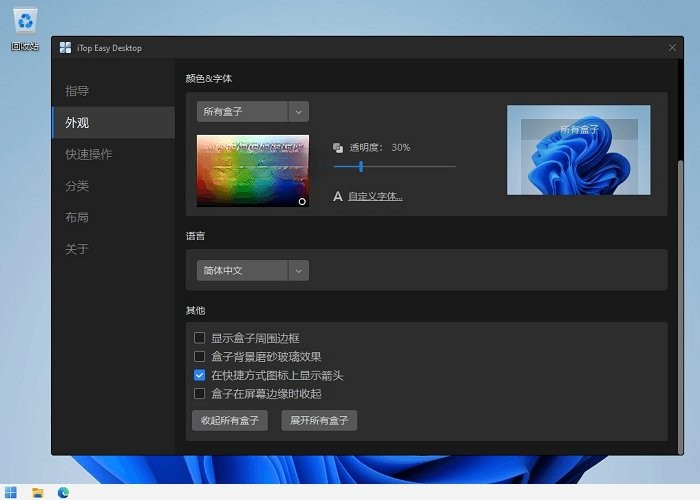Click the color picker circle marker
This screenshot has width=700, height=500.
pos(302,202)
